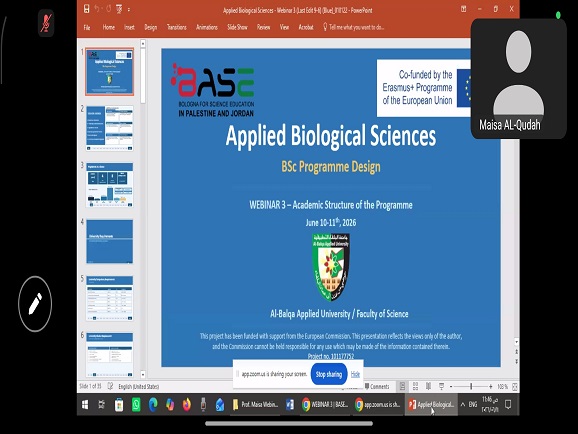Open WhatsApp from the taskbar
Screen dimensions: 578x434
tap(136, 405)
